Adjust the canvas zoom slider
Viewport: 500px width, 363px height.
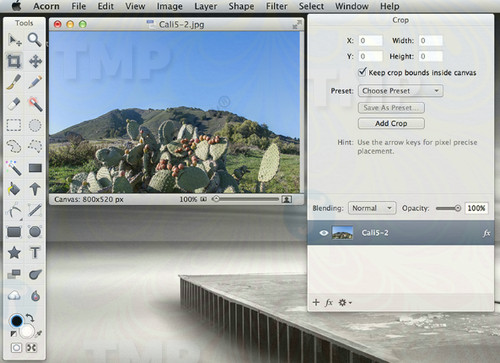(x=246, y=199)
